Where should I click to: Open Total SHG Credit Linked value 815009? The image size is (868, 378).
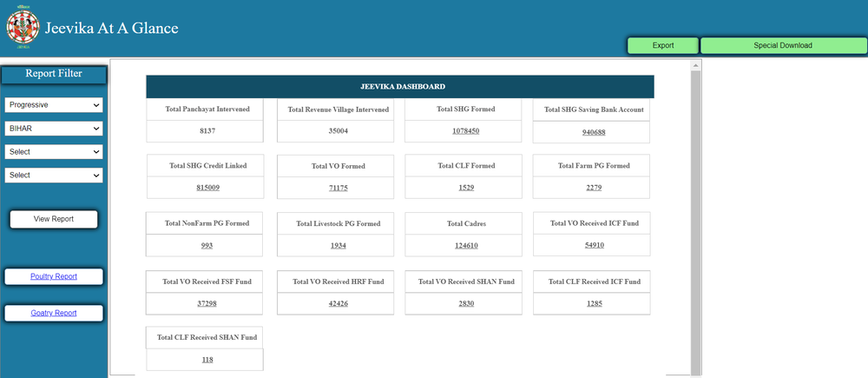click(207, 188)
